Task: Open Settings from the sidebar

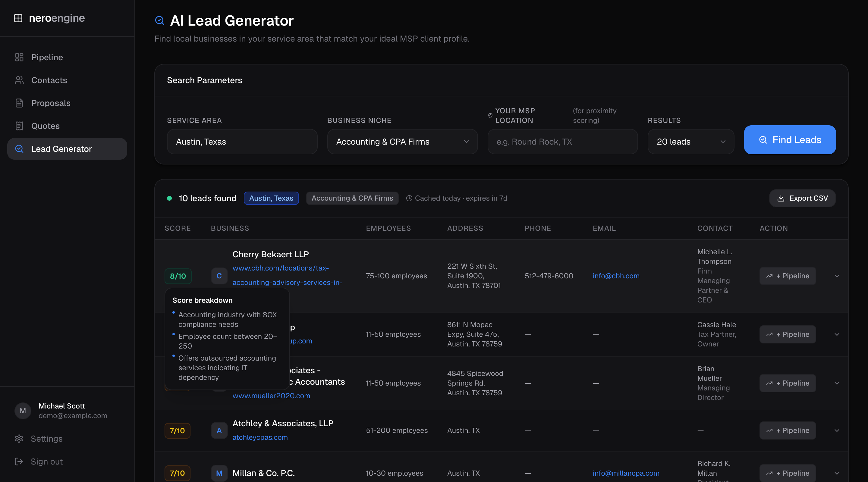Action: click(x=67, y=439)
